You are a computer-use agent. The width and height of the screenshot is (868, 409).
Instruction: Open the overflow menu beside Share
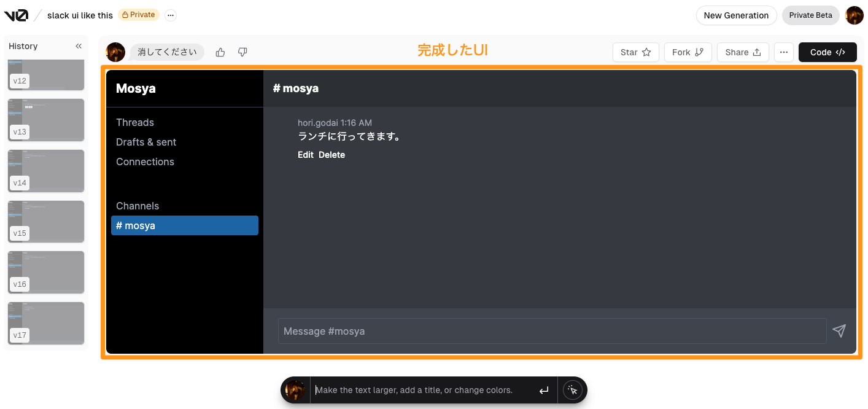pos(783,52)
